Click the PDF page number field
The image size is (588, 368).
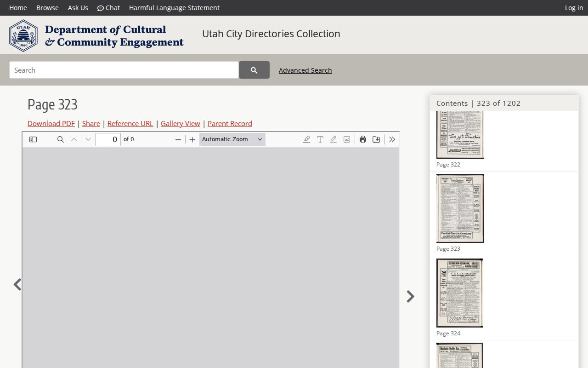point(108,139)
